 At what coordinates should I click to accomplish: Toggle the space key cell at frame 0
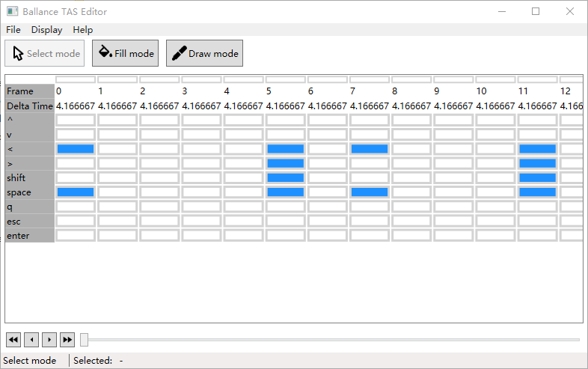click(76, 192)
